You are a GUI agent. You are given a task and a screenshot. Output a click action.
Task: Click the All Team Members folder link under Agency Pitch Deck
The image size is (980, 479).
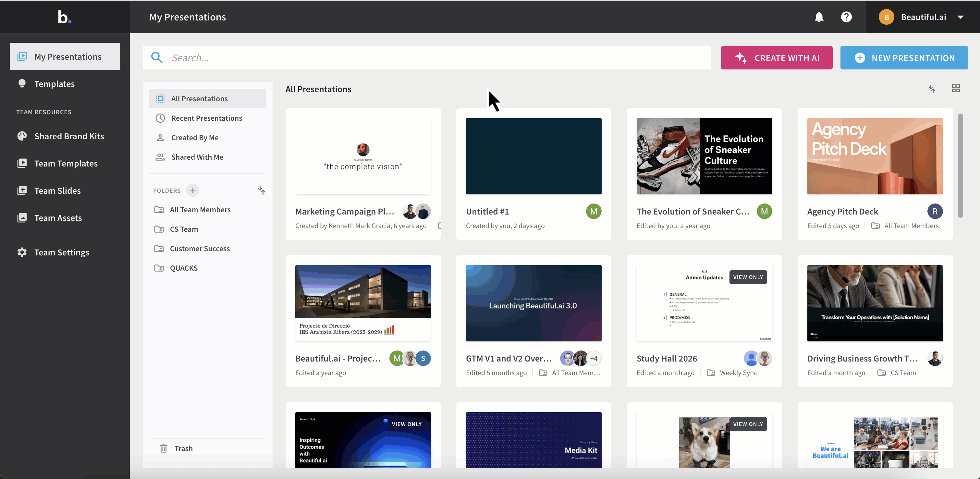click(x=905, y=226)
